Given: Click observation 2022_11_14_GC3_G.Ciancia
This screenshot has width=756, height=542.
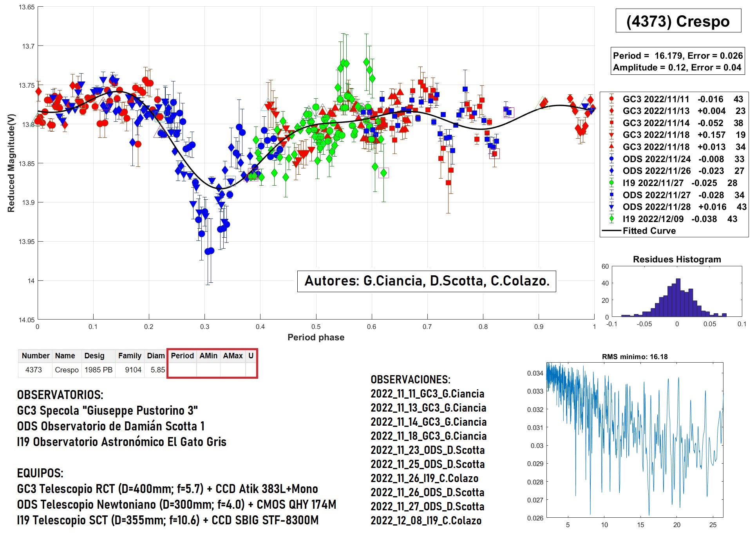Looking at the screenshot, I should point(429,422).
